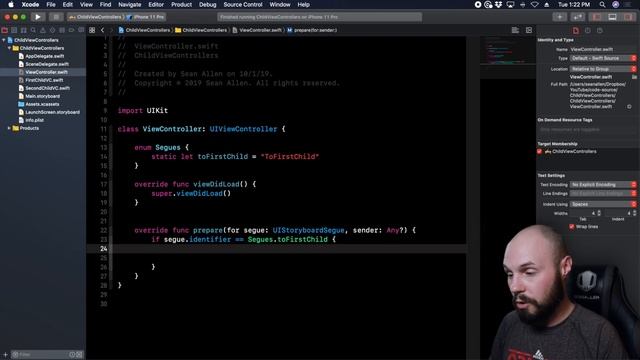The image size is (640, 360).
Task: Open AppDelegate.swift in the navigator
Action: coord(44,56)
